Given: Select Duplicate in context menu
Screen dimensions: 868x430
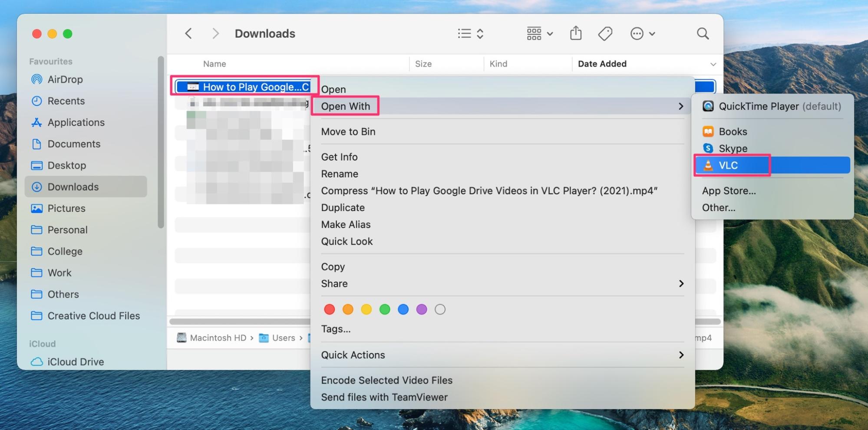Looking at the screenshot, I should [x=502, y=207].
